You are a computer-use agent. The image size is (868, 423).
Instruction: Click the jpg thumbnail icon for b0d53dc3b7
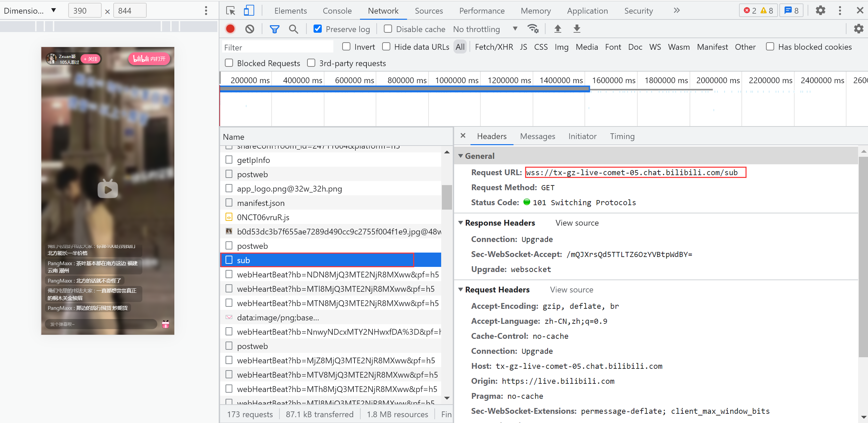pos(229,231)
